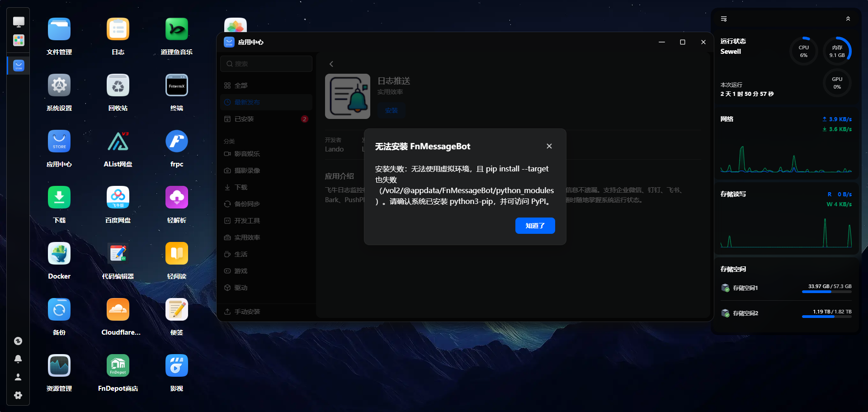Open 已安装 list in App Center

coord(266,119)
